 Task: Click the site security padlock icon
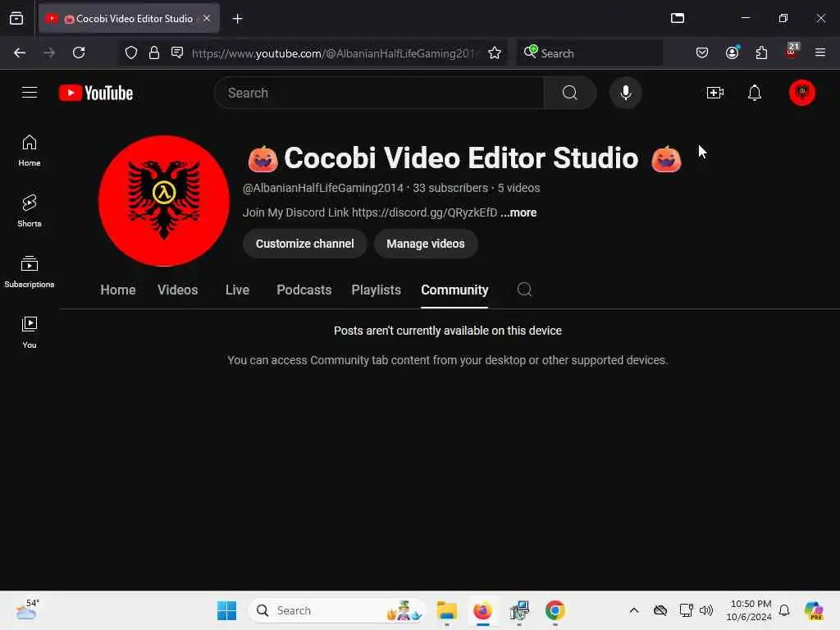point(153,52)
